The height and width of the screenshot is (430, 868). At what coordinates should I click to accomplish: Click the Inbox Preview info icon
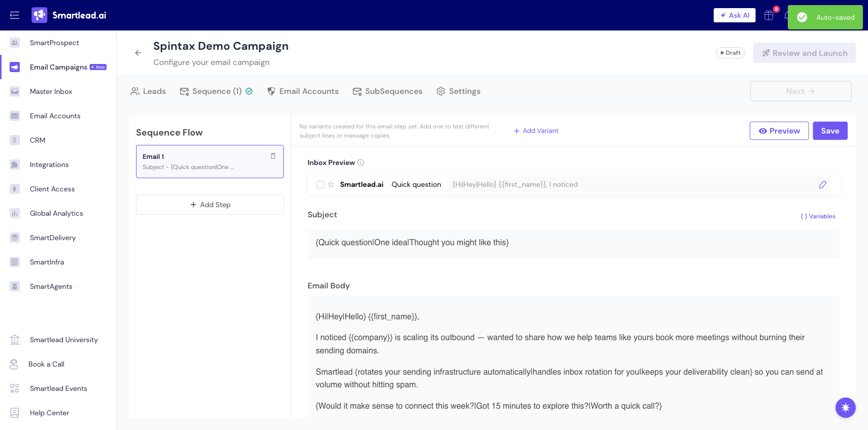(361, 162)
